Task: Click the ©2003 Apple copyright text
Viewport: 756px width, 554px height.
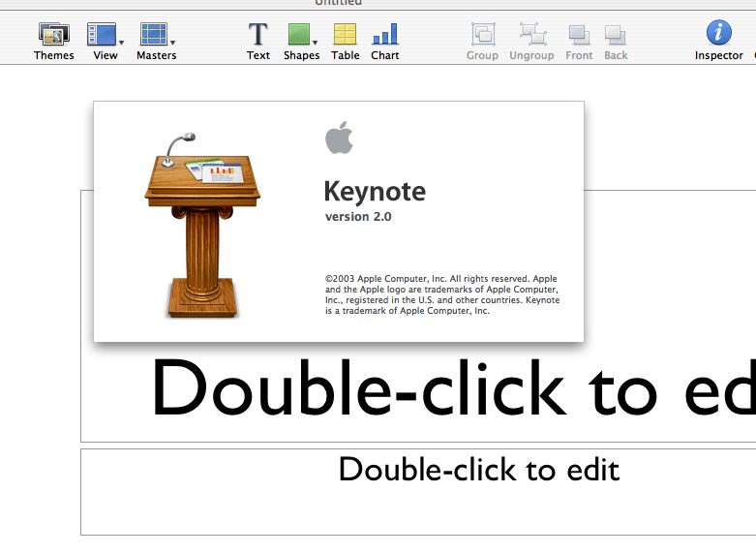Action: [x=442, y=294]
